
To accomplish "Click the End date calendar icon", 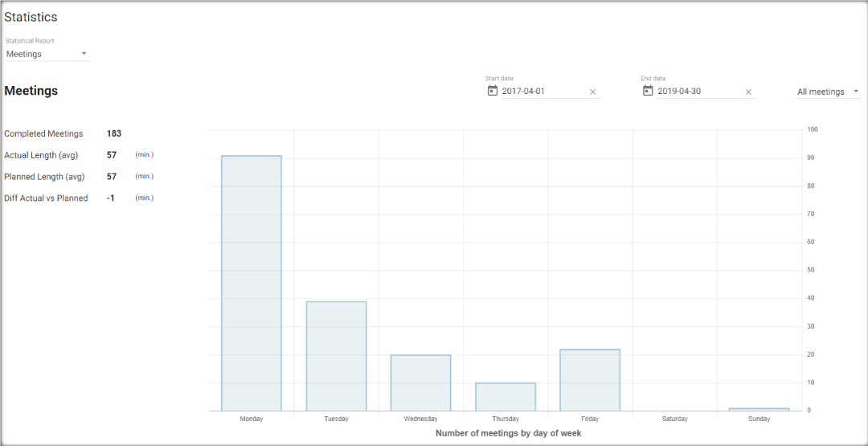I will pos(648,91).
